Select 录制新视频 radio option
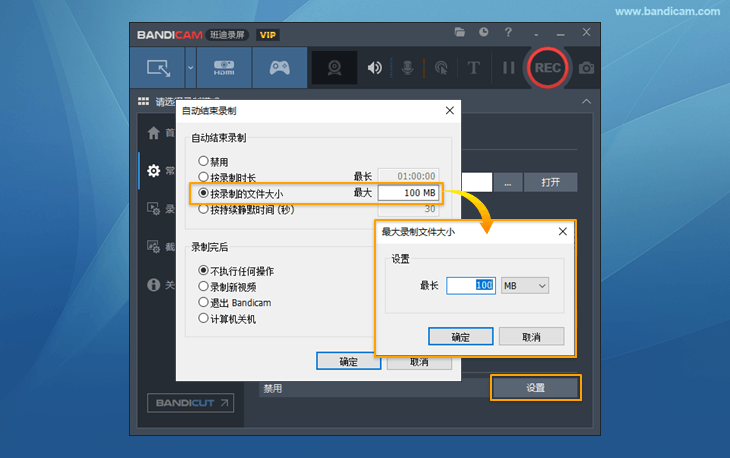 (227, 287)
